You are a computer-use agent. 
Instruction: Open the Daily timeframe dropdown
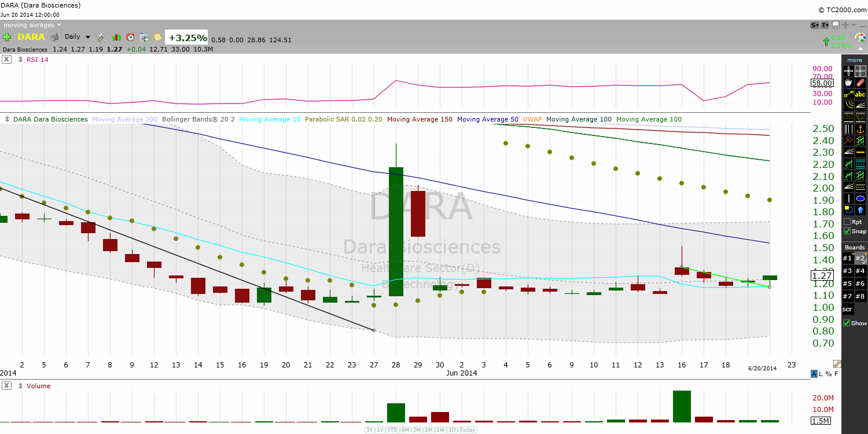click(x=78, y=36)
